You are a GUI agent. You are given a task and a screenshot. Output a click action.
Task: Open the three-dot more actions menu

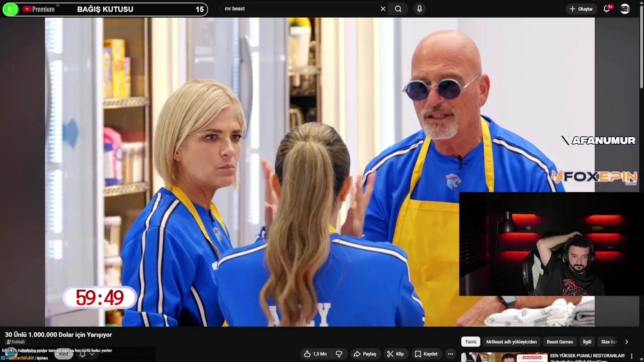coord(450,354)
